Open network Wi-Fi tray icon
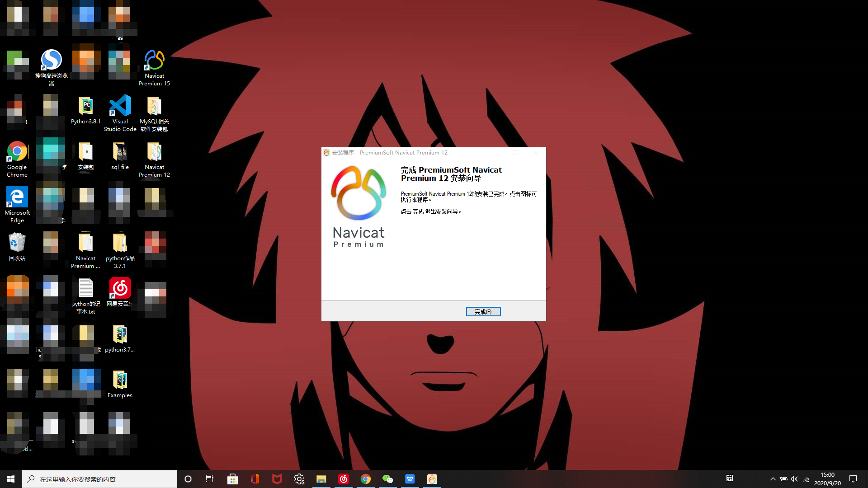 pyautogui.click(x=806, y=479)
